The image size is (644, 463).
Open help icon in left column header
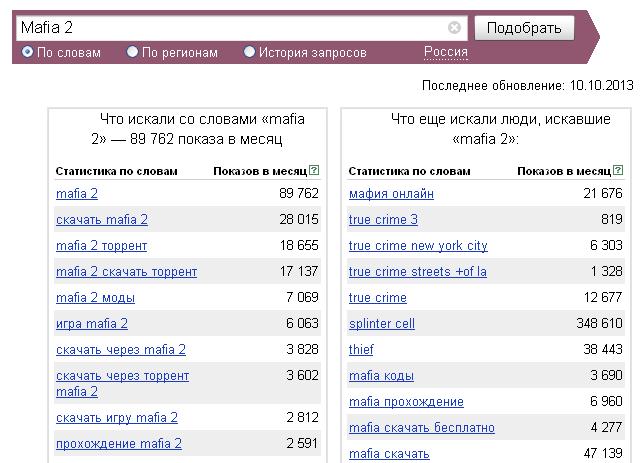tap(314, 170)
